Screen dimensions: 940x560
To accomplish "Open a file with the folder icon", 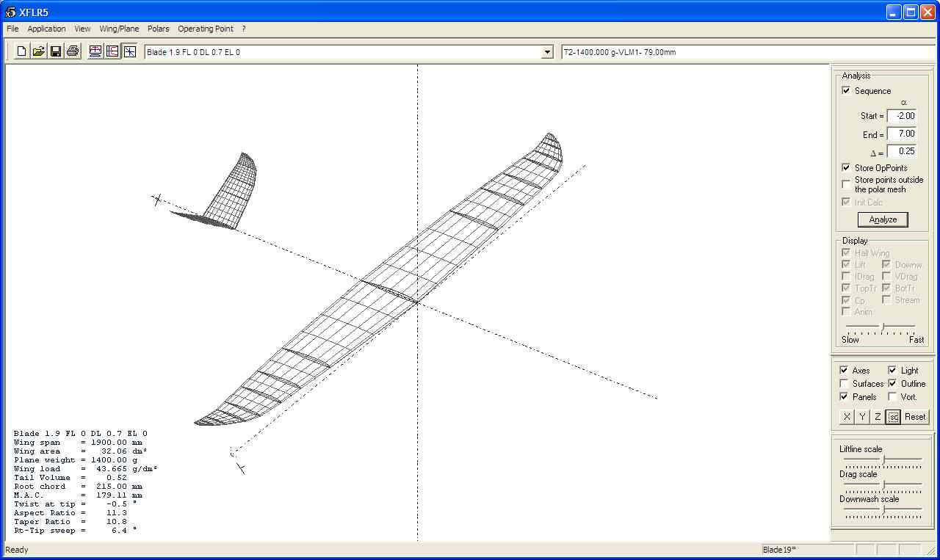I will click(x=38, y=51).
